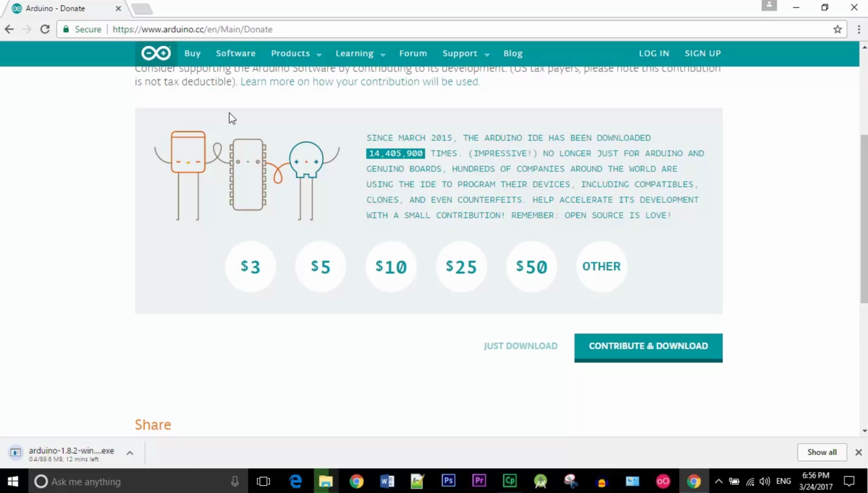Open options arrow for arduino download item
Screen dimensions: 868x493
(x=130, y=453)
